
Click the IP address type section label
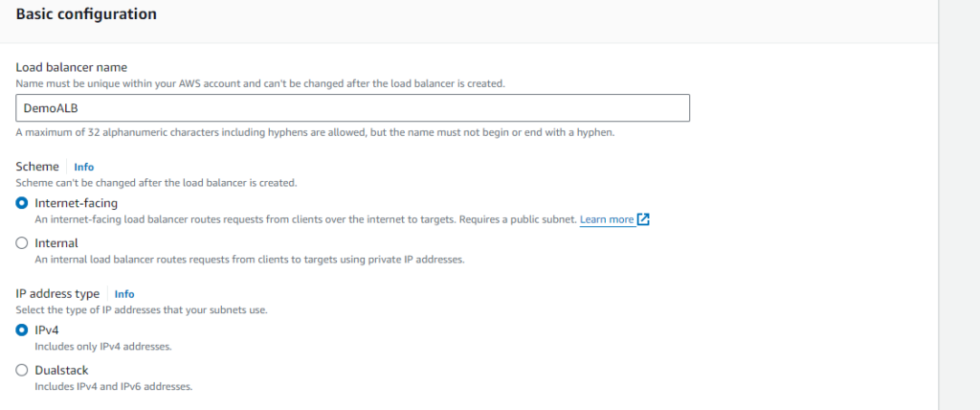coord(57,293)
